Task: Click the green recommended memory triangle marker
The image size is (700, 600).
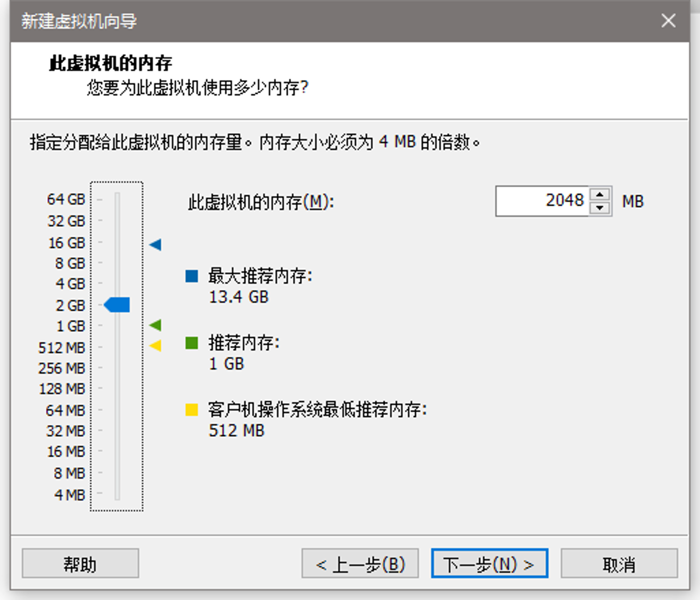Action: pyautogui.click(x=155, y=325)
